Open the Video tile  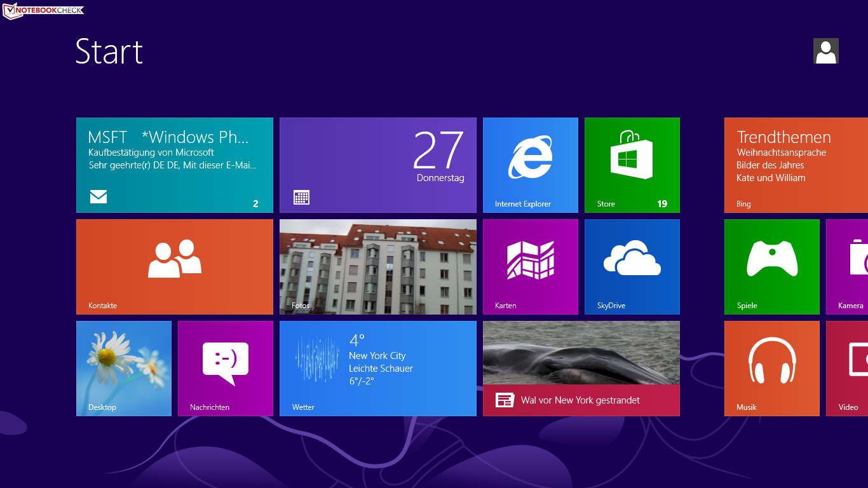coord(847,369)
